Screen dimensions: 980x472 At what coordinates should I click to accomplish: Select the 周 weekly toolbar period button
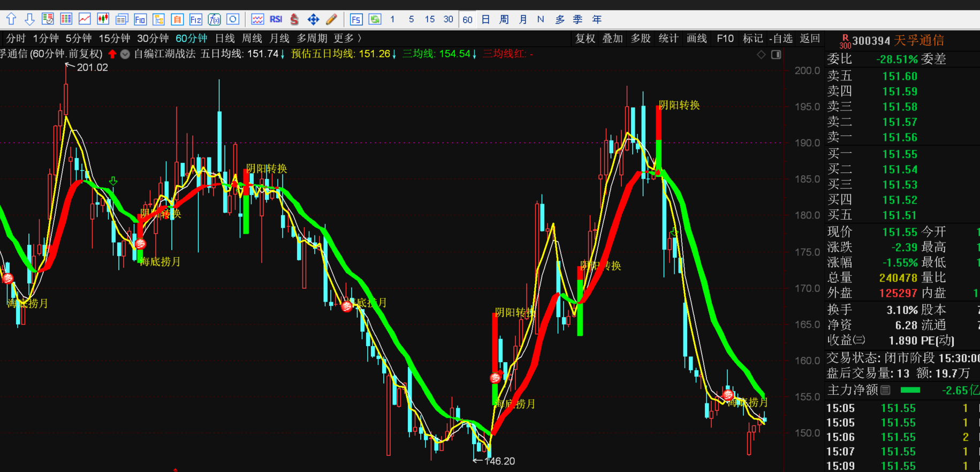point(504,19)
